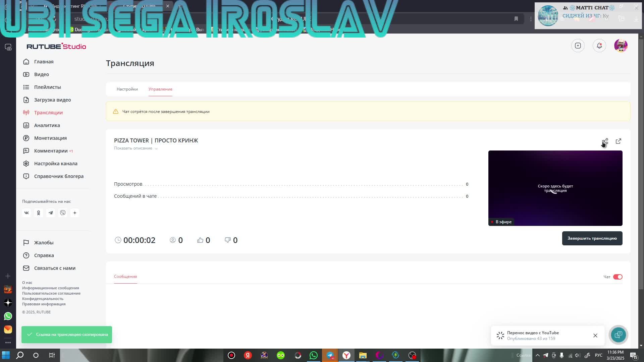Select the Сообщения tab

point(125,277)
